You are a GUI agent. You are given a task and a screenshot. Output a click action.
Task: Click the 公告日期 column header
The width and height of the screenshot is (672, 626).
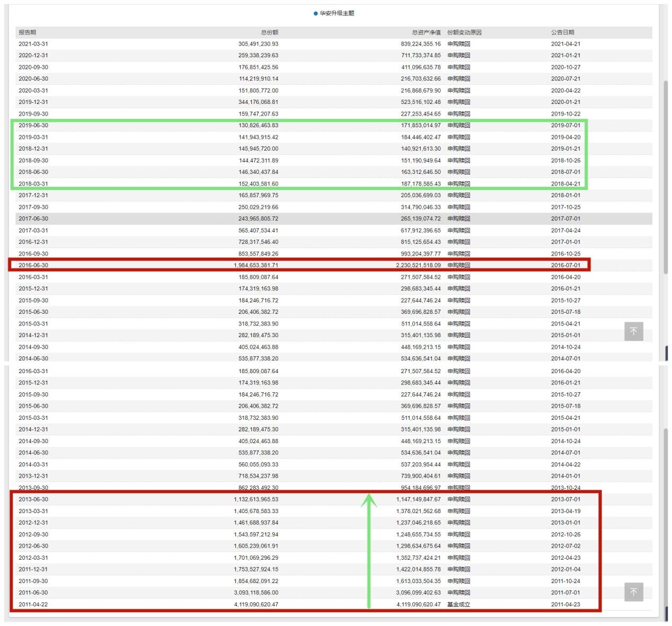pos(562,32)
